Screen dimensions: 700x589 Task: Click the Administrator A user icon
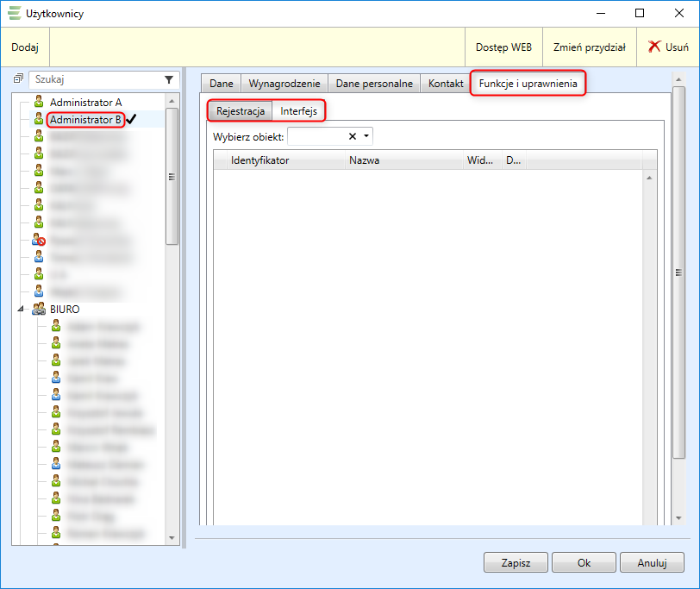coord(38,102)
